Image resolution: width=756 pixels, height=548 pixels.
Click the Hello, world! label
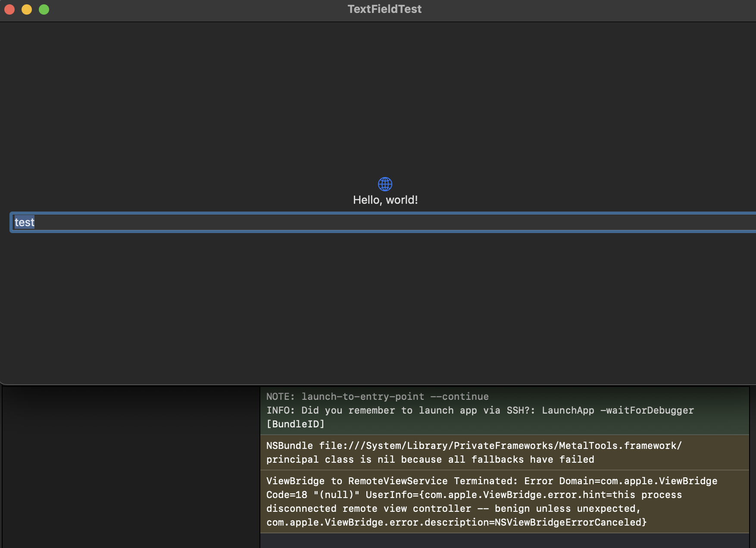point(385,200)
